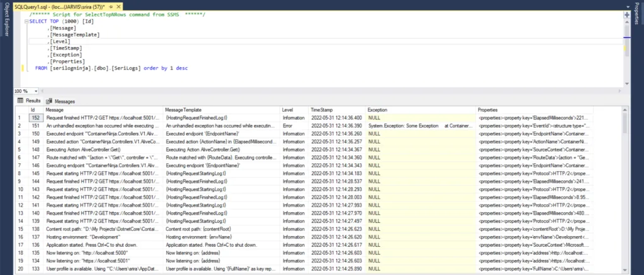Close the SQLQuery1.sql query tab

click(118, 8)
